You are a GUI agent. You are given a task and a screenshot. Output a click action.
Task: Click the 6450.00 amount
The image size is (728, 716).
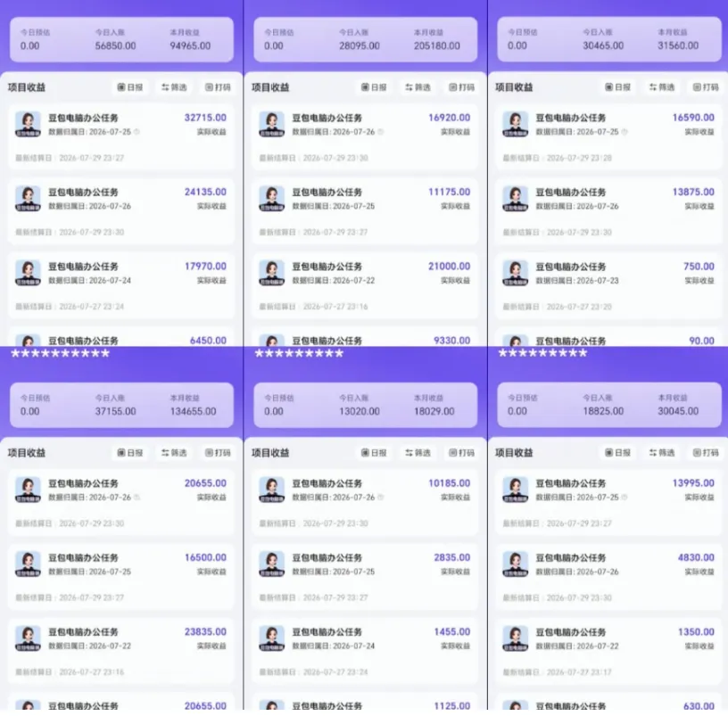coord(208,341)
